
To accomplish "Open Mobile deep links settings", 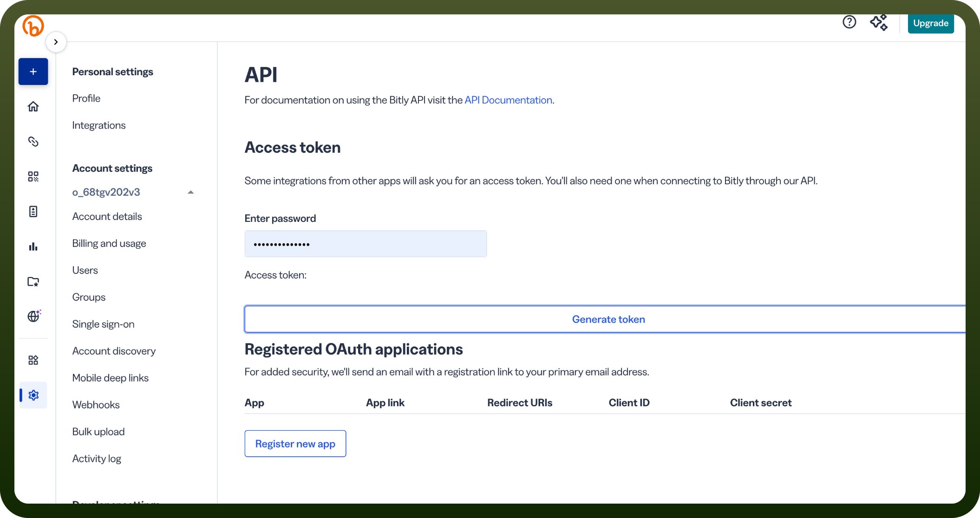I will (111, 378).
